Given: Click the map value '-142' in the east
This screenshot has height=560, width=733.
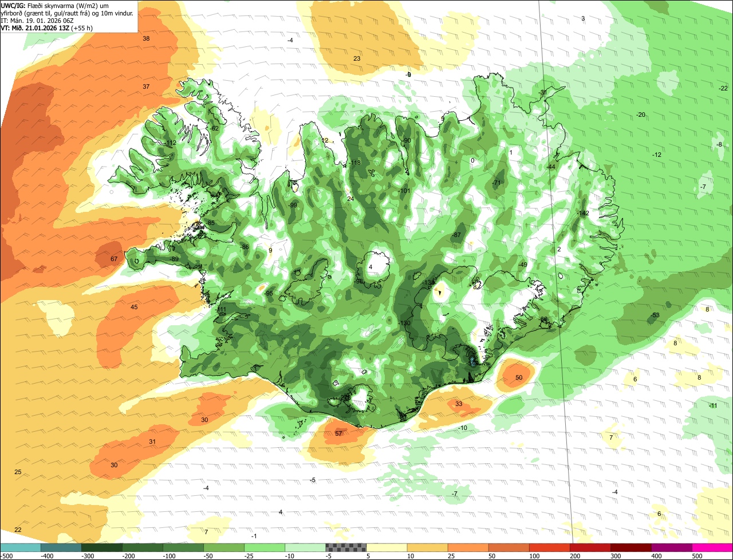Looking at the screenshot, I should (x=584, y=213).
